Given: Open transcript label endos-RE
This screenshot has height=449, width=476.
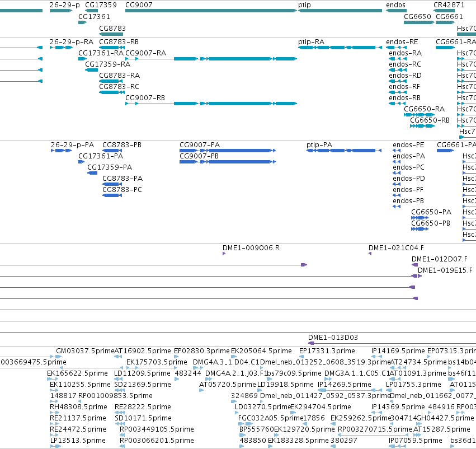Looking at the screenshot, I should click(x=402, y=42).
